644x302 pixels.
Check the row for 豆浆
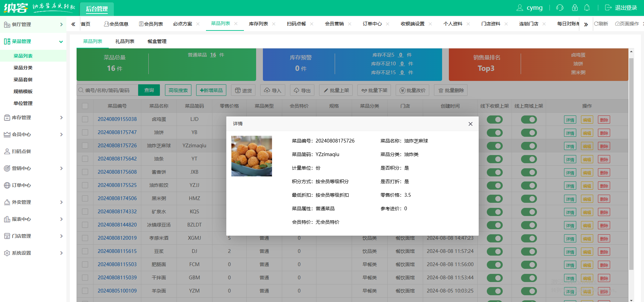click(85, 251)
